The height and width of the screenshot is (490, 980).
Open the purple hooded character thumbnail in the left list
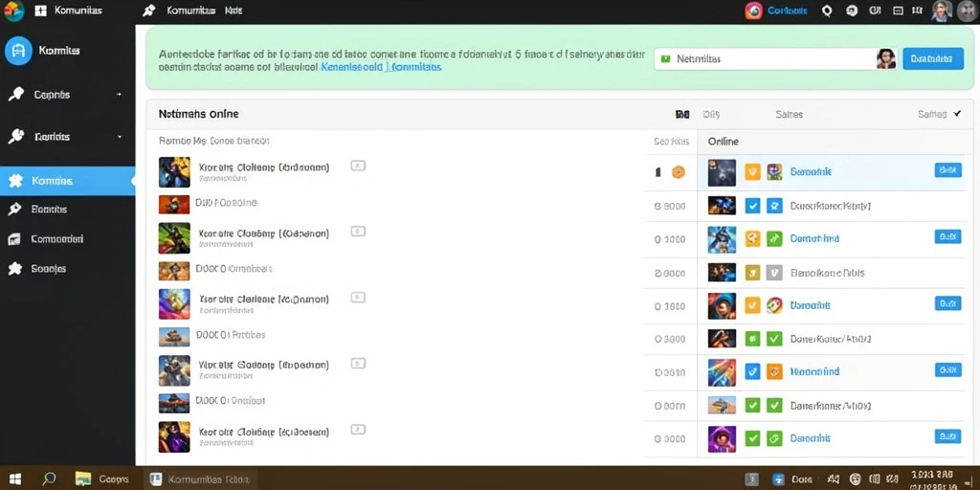[x=174, y=436]
